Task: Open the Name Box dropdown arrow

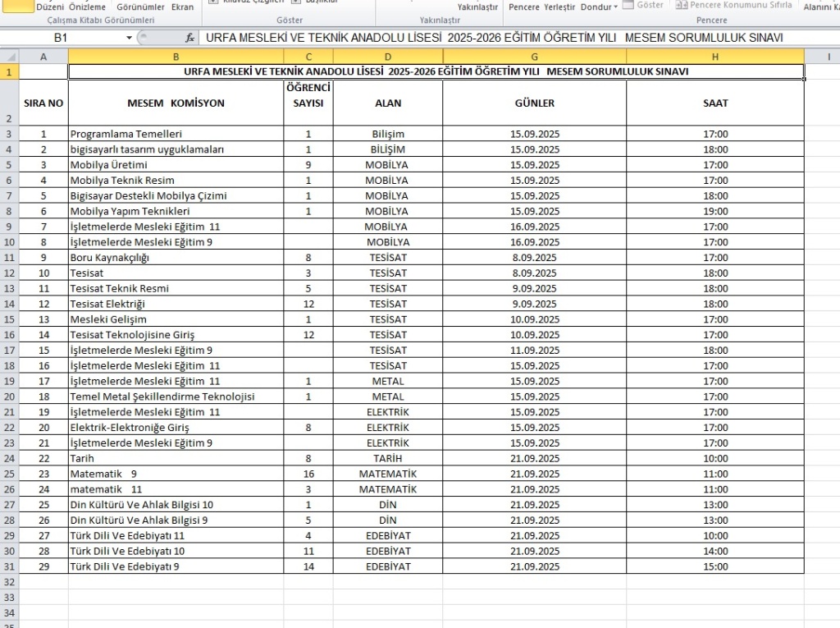Action: pos(129,38)
